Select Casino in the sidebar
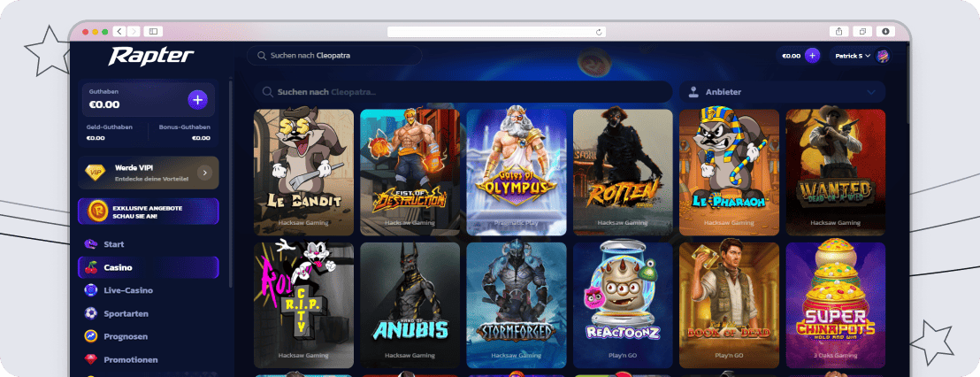The image size is (980, 377). pyautogui.click(x=148, y=267)
